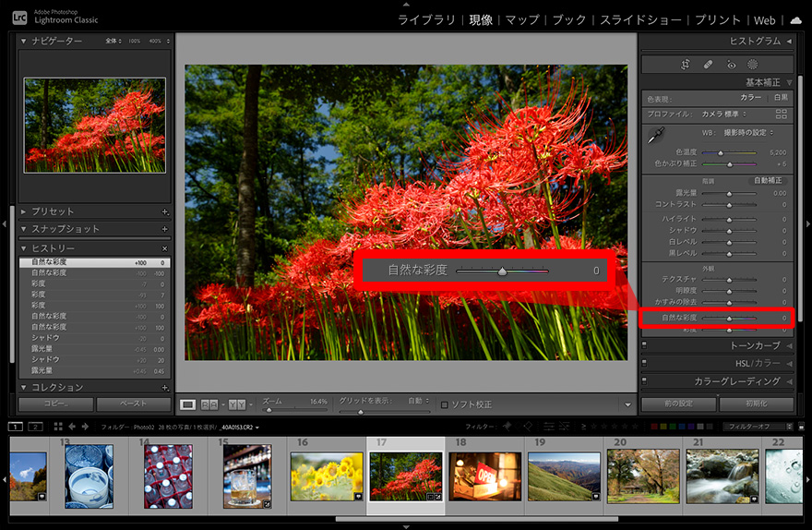Switch to the ライブラリ module
The height and width of the screenshot is (530, 812).
point(426,19)
